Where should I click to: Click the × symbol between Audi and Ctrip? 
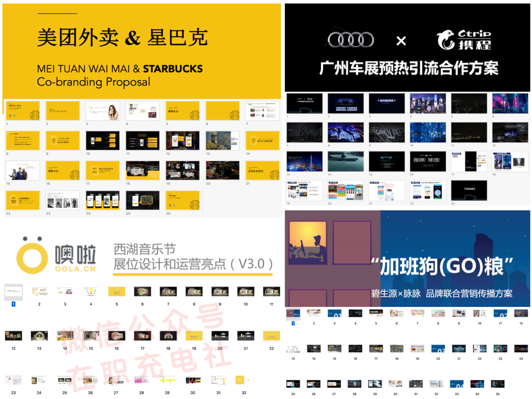(x=401, y=41)
